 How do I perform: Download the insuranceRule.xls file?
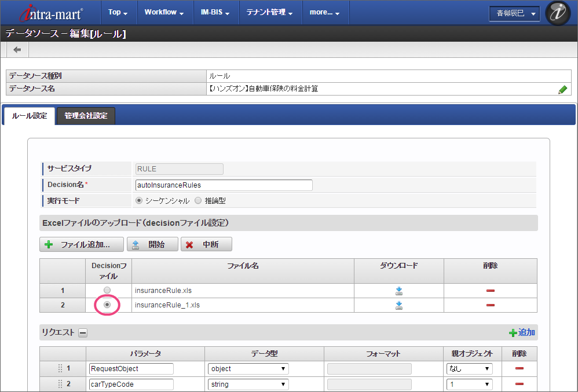coord(398,291)
